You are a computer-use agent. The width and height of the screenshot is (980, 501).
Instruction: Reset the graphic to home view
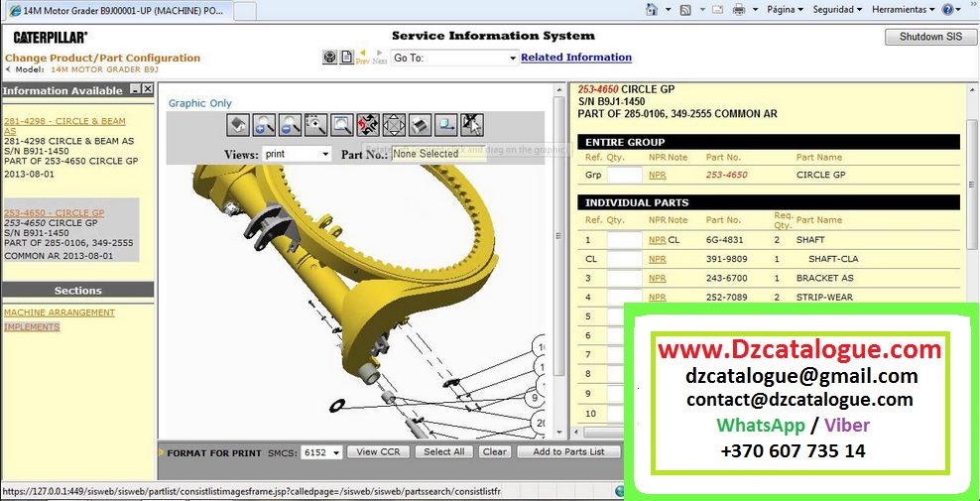pos(237,125)
